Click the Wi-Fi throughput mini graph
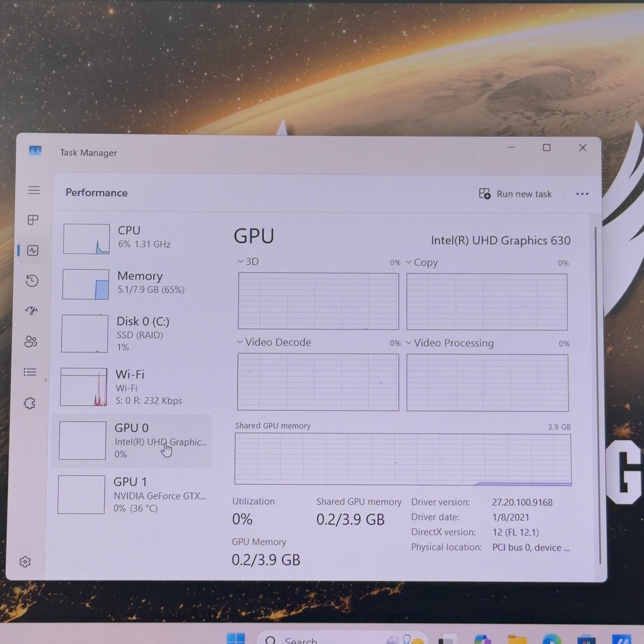Image resolution: width=644 pixels, height=644 pixels. [83, 387]
